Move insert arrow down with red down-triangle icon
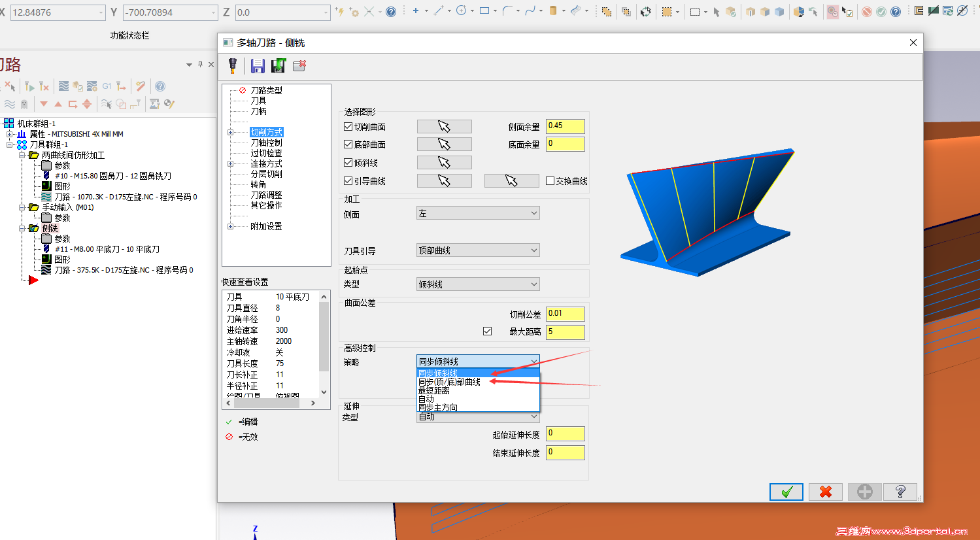Viewport: 980px width, 540px height. click(x=44, y=104)
